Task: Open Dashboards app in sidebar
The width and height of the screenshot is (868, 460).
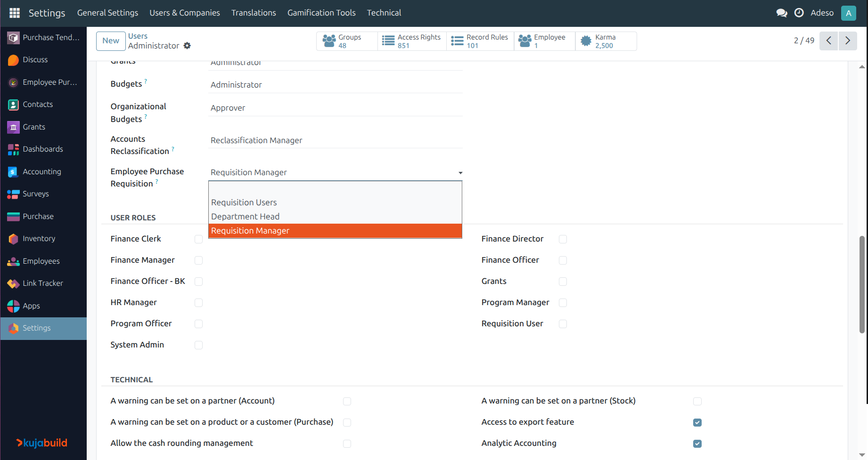Action: pos(43,149)
